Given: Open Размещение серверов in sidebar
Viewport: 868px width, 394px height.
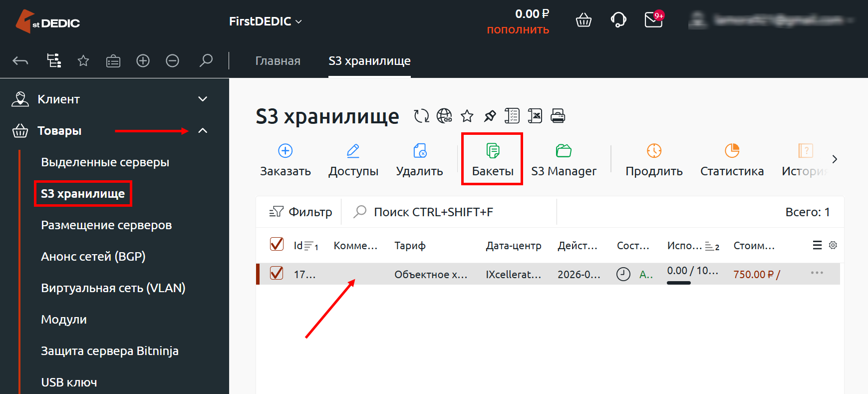Looking at the screenshot, I should pyautogui.click(x=106, y=225).
